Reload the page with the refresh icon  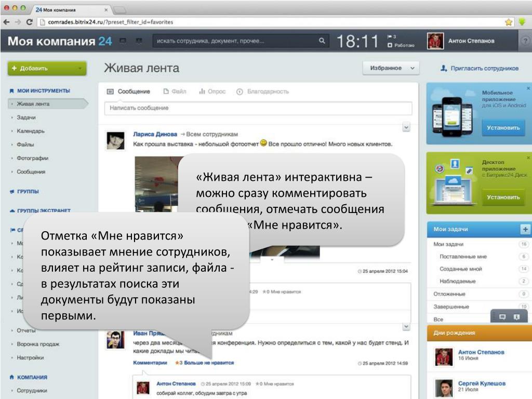[x=29, y=22]
